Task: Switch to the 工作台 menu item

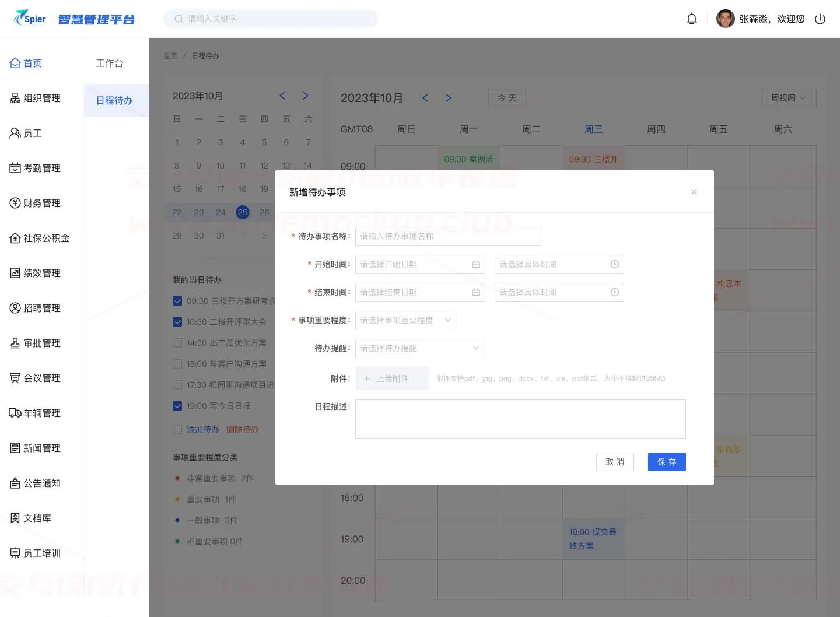Action: point(110,63)
